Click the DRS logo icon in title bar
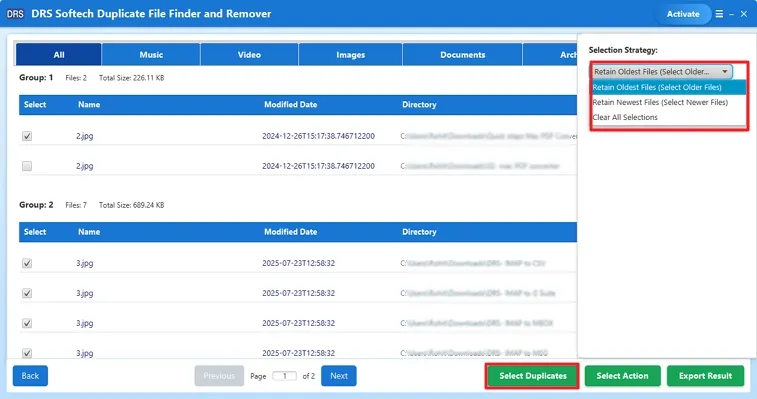The width and height of the screenshot is (757, 399). point(15,14)
